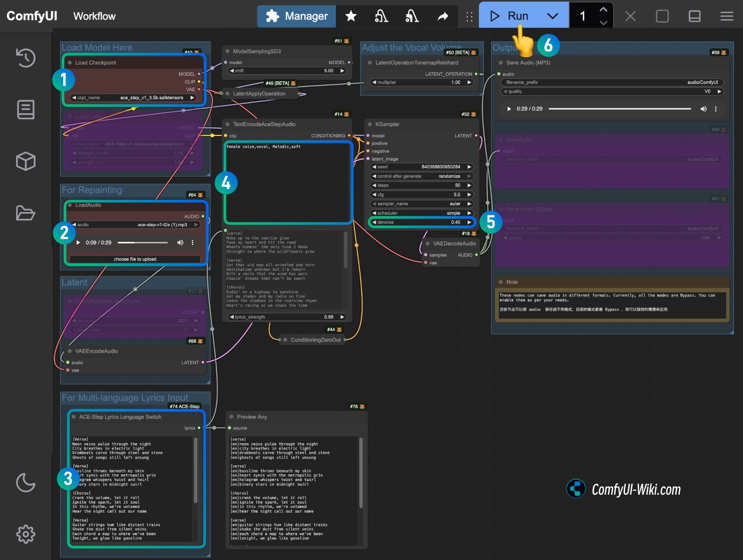
Task: Open scheduler simple dropdown
Action: tap(422, 213)
